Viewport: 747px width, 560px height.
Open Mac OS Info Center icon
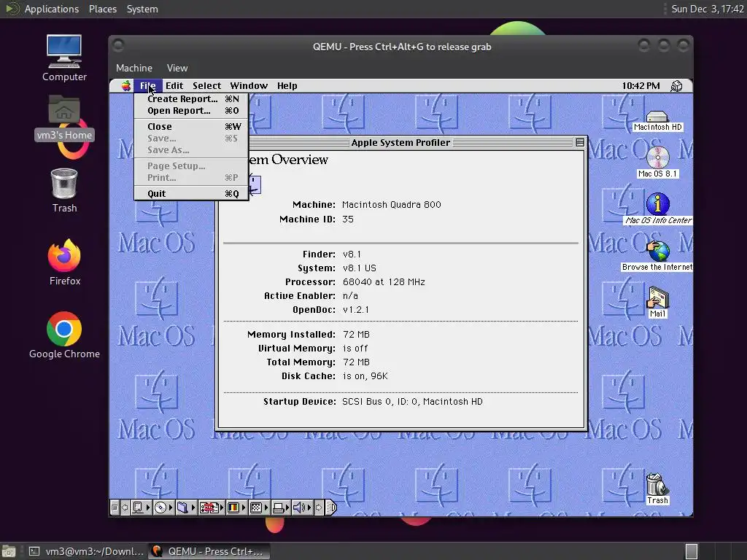658,209
